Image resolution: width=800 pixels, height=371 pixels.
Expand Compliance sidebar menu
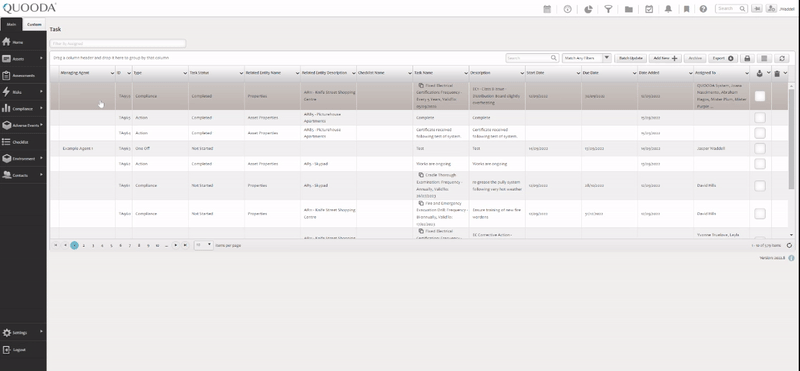click(x=23, y=109)
